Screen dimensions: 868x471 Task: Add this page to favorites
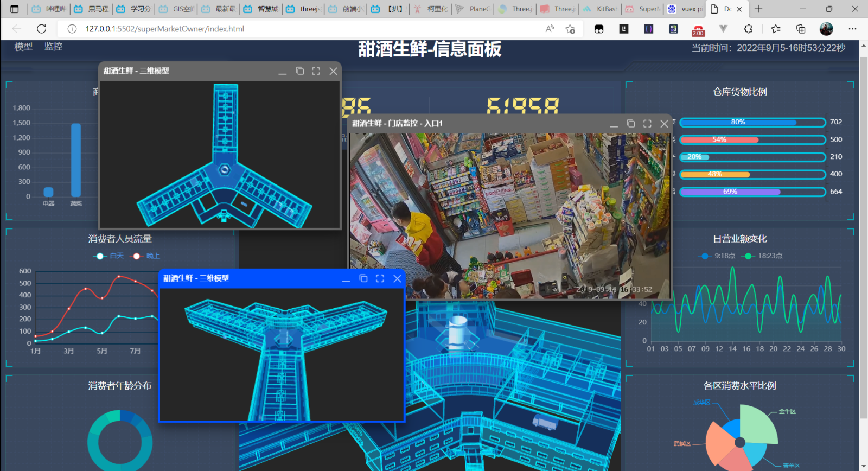click(x=570, y=29)
